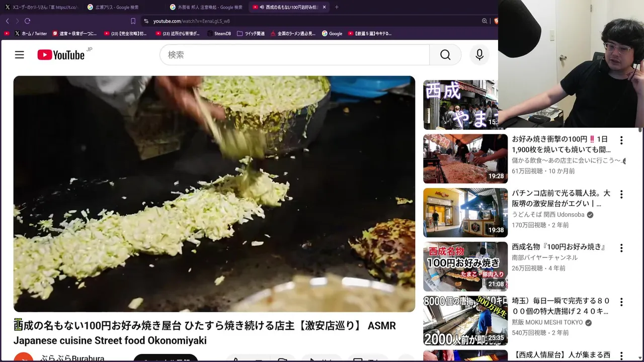The image size is (644, 362).
Task: Open the zoom magnifier icon in address bar
Action: [x=485, y=21]
